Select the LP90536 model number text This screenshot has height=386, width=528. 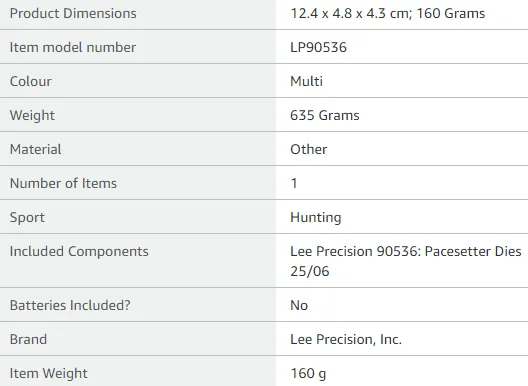[x=318, y=47]
